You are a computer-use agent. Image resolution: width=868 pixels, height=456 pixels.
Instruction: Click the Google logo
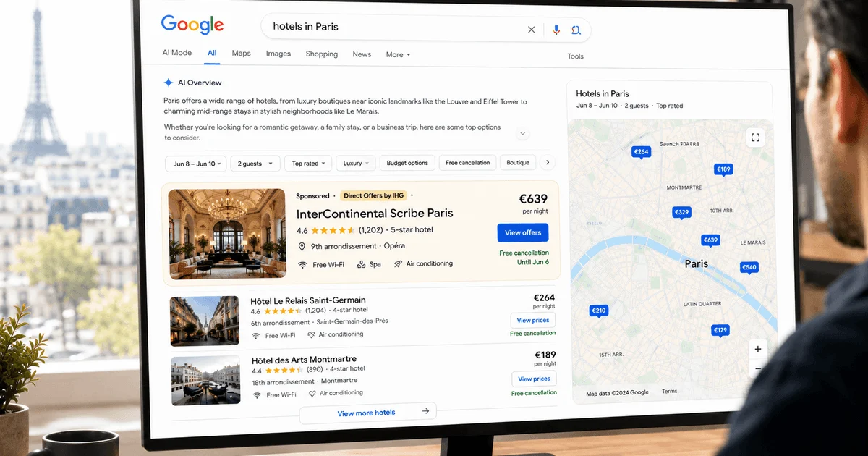(192, 24)
